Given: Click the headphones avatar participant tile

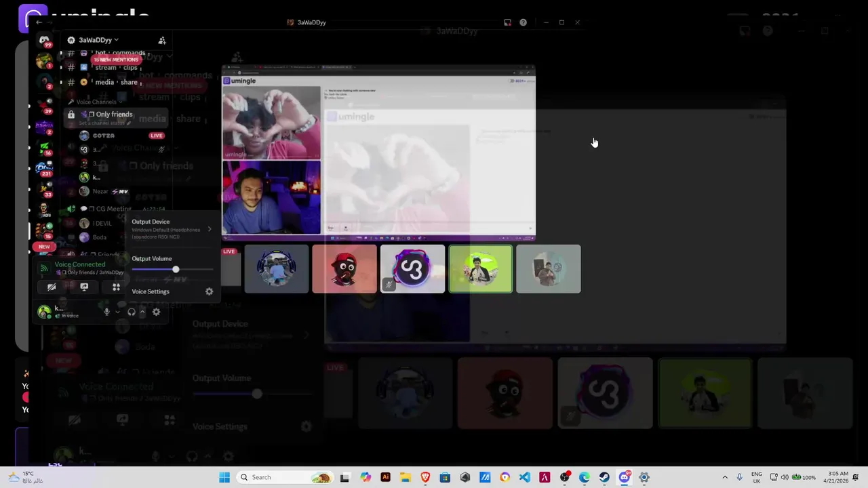Looking at the screenshot, I should click(277, 269).
